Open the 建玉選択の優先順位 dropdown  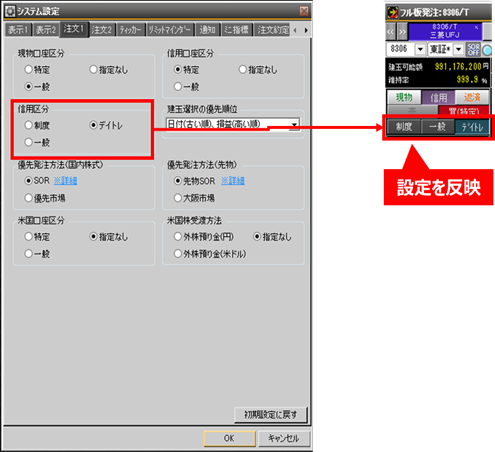[294, 124]
